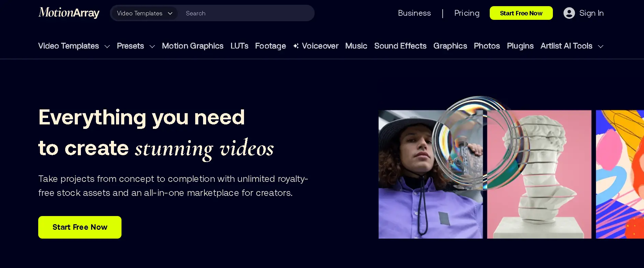Image resolution: width=644 pixels, height=268 pixels.
Task: Click the header Start Free Now button
Action: pyautogui.click(x=521, y=13)
